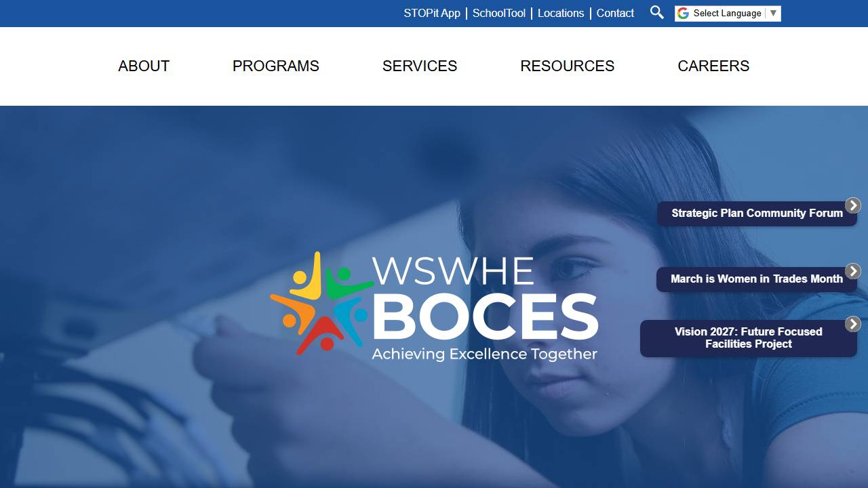
Task: Click the WSWHE BOCES star logo
Action: (321, 303)
